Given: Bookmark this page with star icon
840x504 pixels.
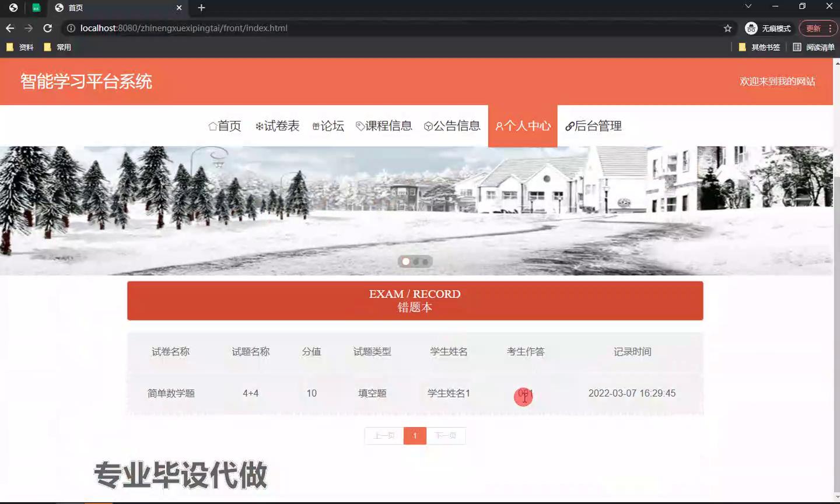Looking at the screenshot, I should tap(727, 28).
